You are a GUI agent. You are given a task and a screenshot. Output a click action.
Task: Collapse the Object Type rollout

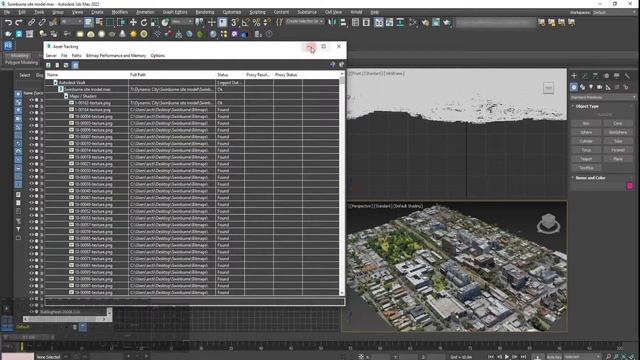coord(587,106)
